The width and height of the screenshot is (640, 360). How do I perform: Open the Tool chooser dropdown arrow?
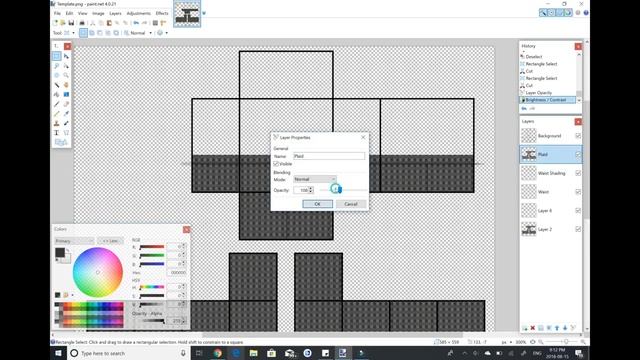click(x=73, y=33)
